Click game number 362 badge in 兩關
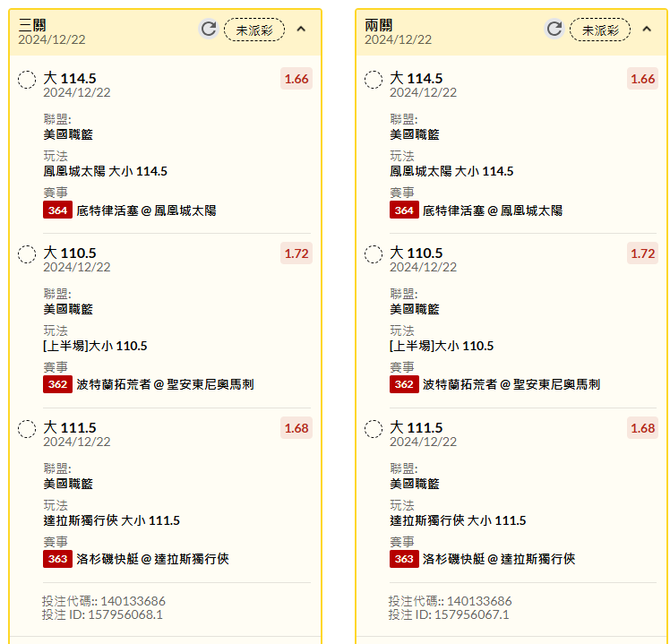Screen dimensions: 670x644 tap(404, 384)
